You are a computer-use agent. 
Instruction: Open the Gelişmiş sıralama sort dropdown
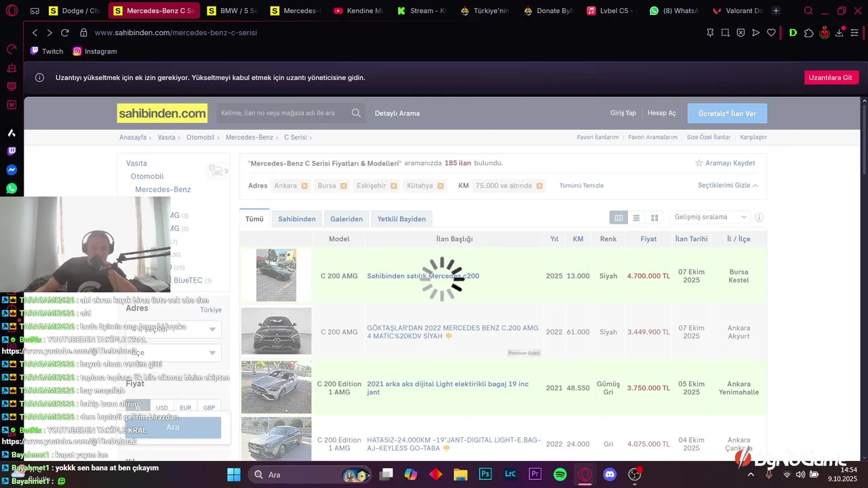(710, 217)
